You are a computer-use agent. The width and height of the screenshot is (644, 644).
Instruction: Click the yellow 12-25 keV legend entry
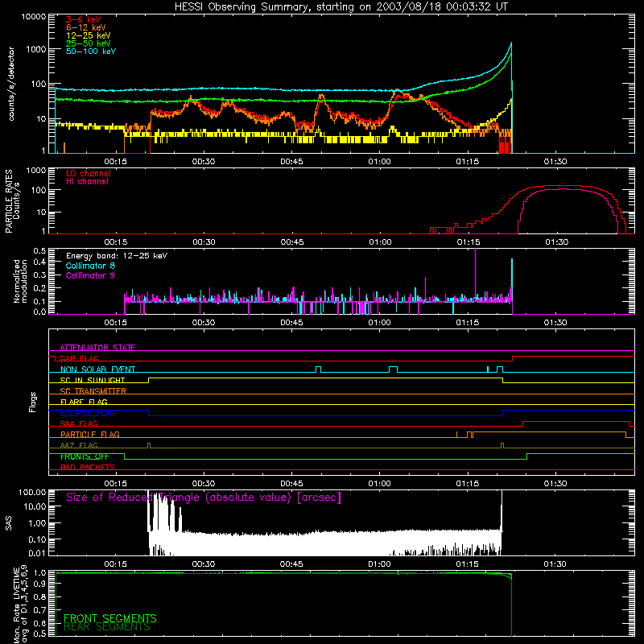pyautogui.click(x=89, y=35)
